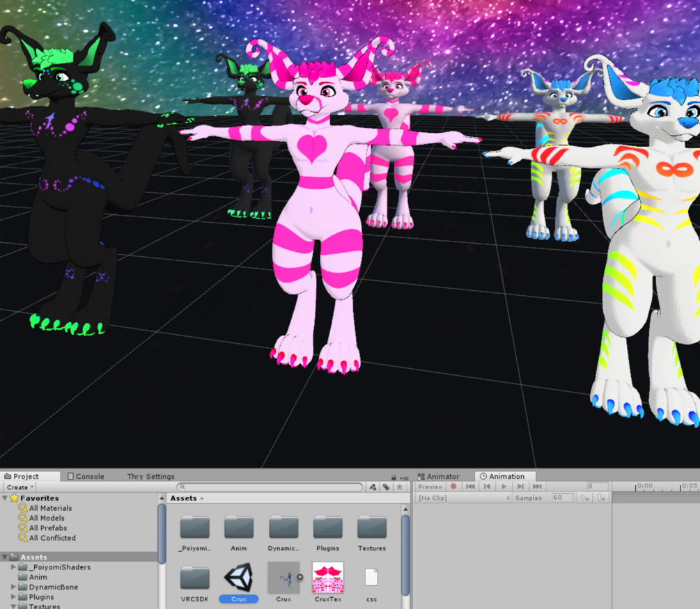Click the search by label tag icon
700x609 pixels.
386,487
